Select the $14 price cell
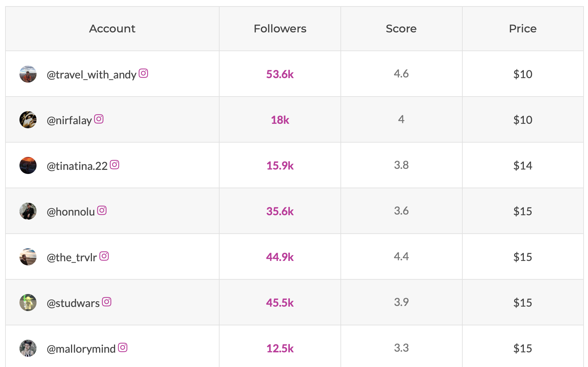Screen dimensions: 588x367 522,166
